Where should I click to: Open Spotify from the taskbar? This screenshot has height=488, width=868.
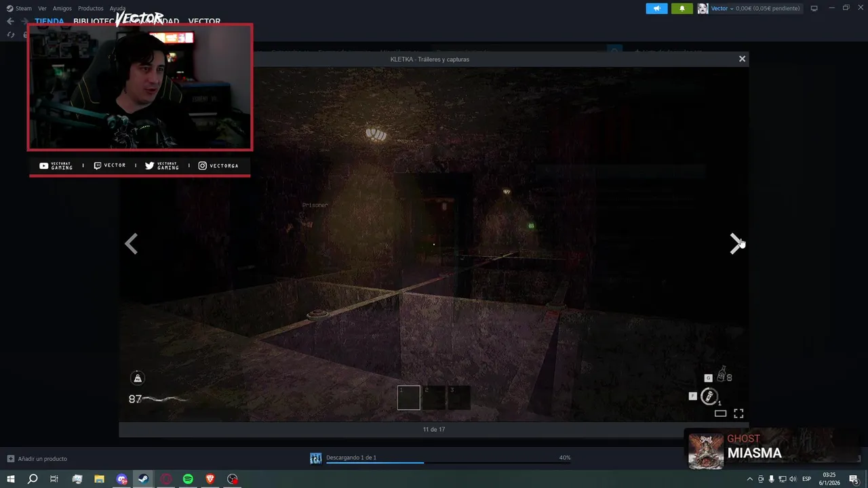click(x=188, y=479)
